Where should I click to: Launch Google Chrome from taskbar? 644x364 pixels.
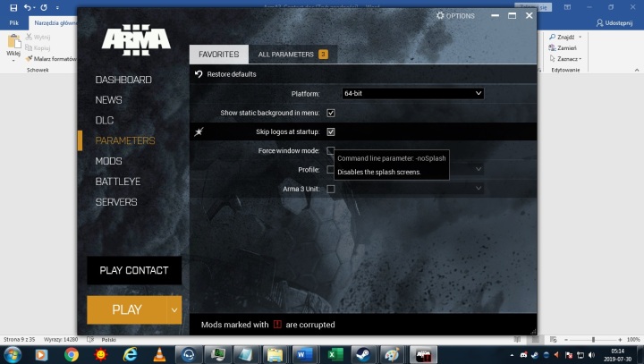[x=71, y=354]
